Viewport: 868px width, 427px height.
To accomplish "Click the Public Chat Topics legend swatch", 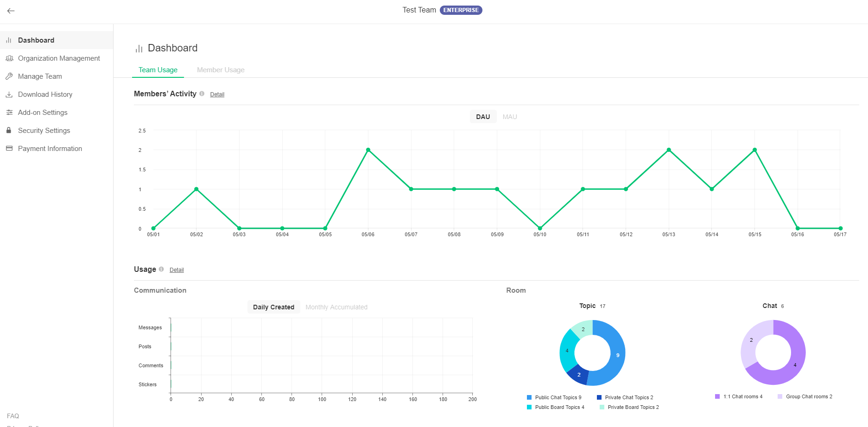I will [x=529, y=397].
